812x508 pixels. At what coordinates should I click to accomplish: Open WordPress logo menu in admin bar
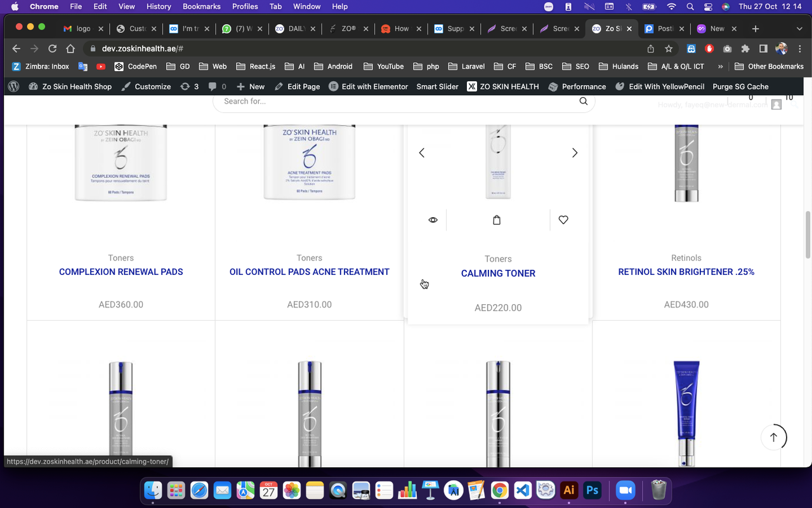pos(14,86)
